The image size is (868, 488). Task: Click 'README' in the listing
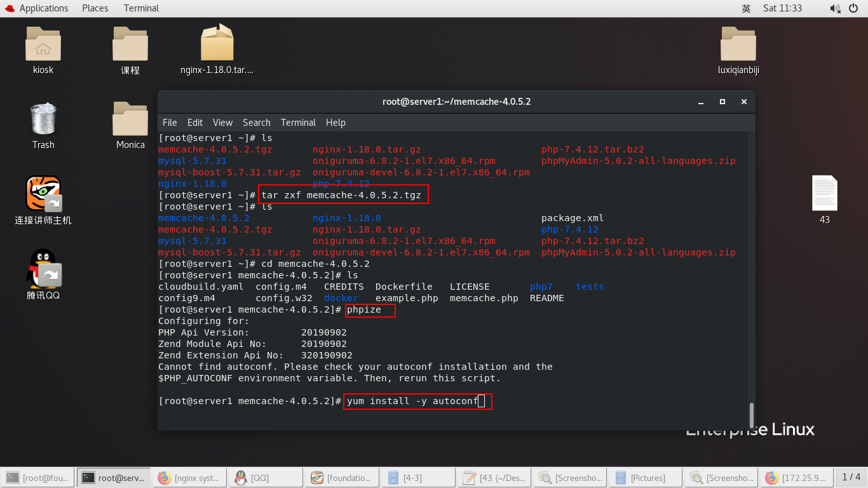click(x=547, y=298)
